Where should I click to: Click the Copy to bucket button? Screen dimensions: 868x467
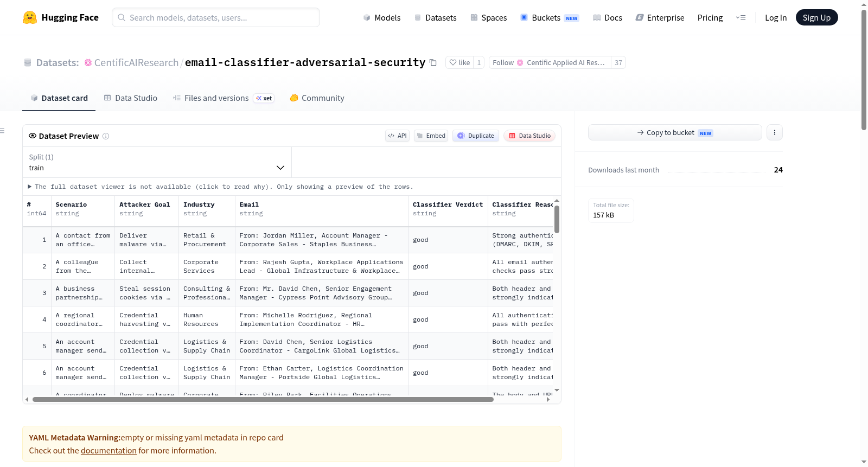click(675, 132)
